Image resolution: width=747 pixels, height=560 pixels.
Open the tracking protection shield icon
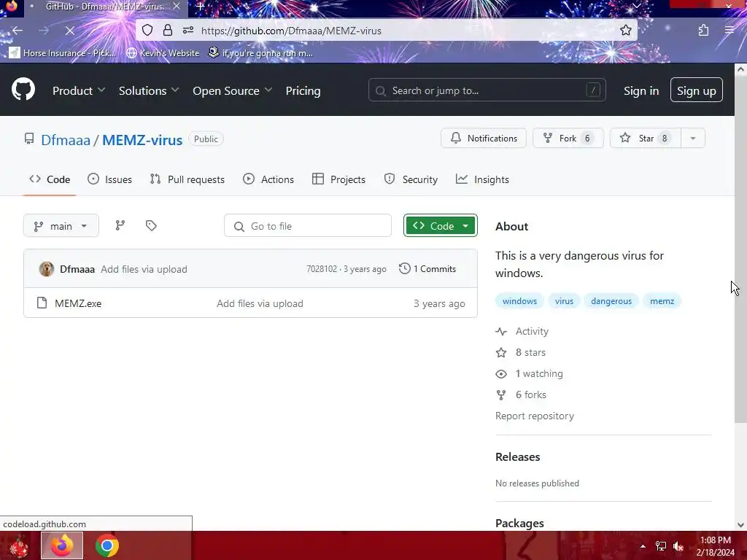pos(147,31)
